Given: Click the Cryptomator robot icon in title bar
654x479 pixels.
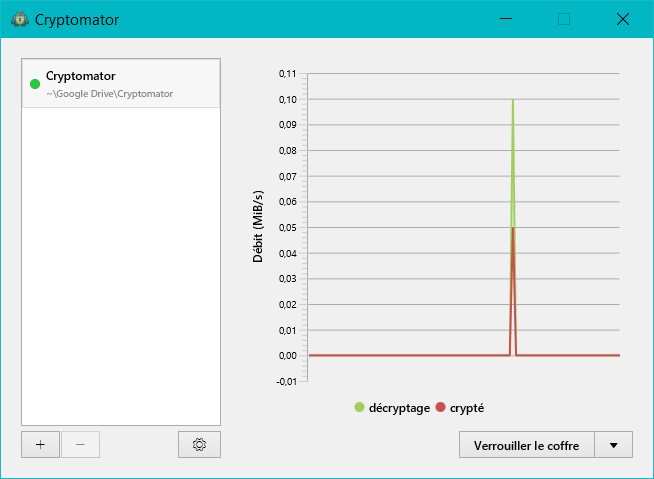Looking at the screenshot, I should [x=20, y=20].
